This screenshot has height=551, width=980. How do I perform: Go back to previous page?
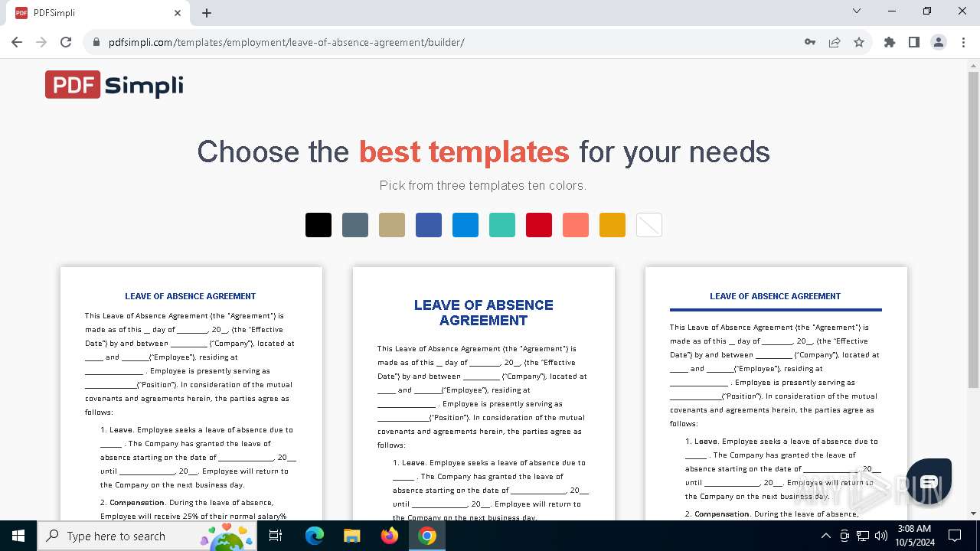click(17, 42)
